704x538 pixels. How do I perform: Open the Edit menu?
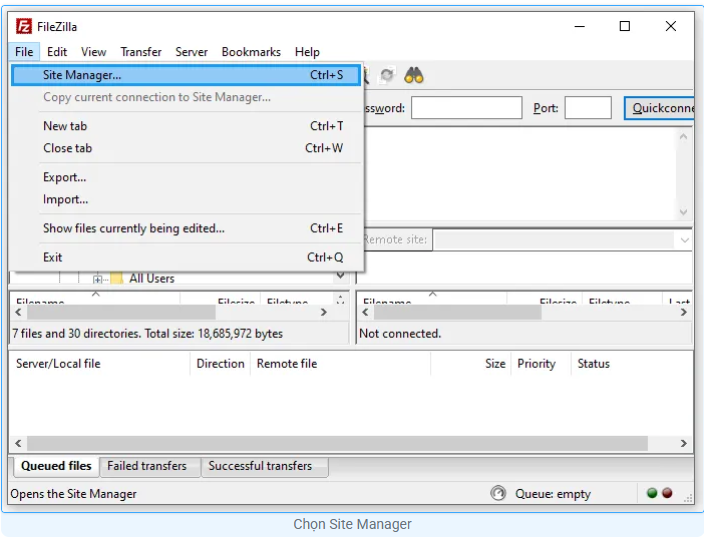click(x=57, y=52)
